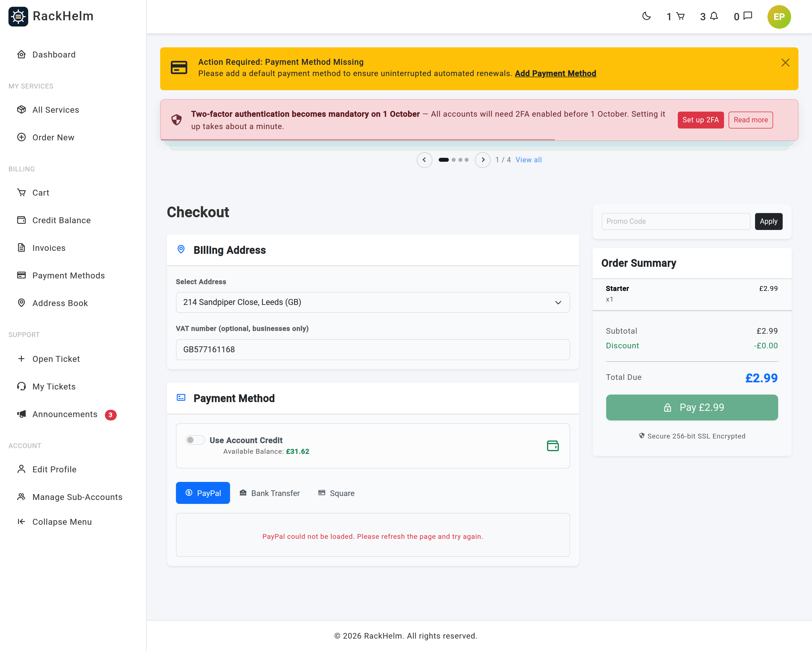This screenshot has height=651, width=812.
Task: Close the Payment Method Missing alert
Action: 785,63
